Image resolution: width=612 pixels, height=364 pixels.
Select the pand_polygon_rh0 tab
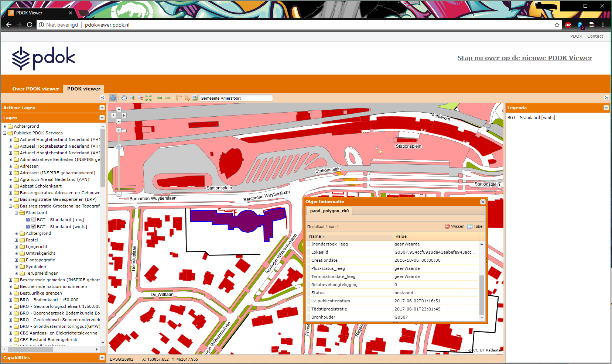coord(329,211)
